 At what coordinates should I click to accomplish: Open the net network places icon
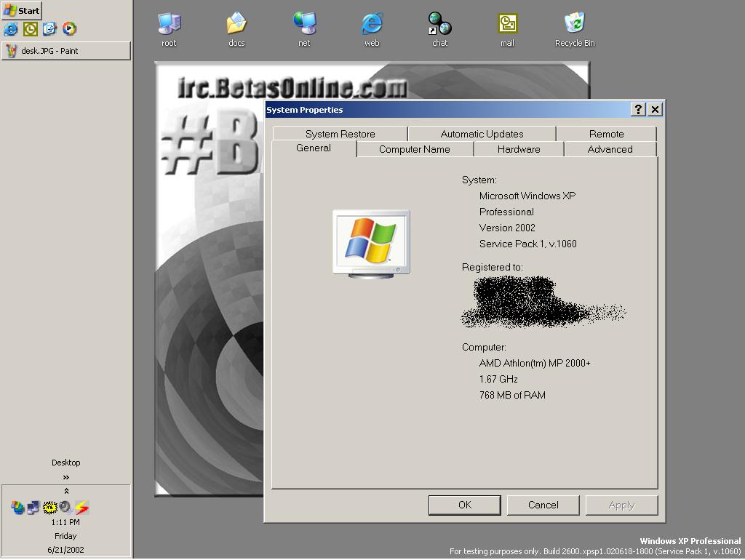tap(304, 25)
